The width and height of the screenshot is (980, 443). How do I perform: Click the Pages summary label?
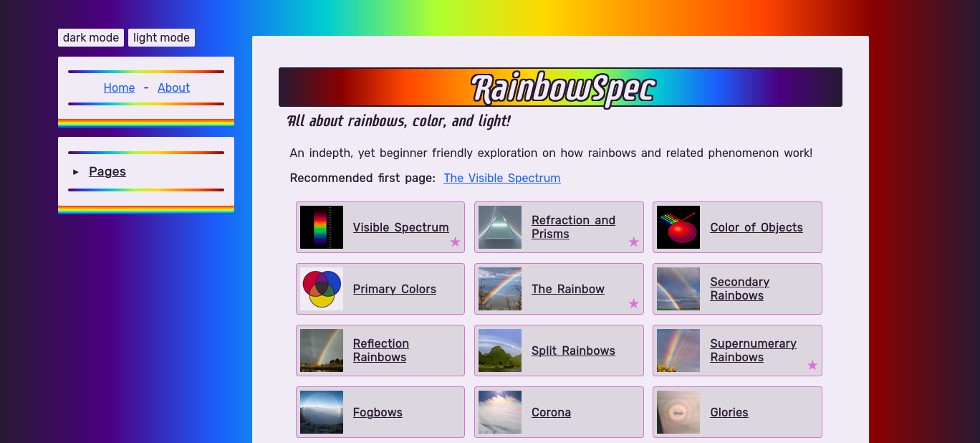(107, 171)
